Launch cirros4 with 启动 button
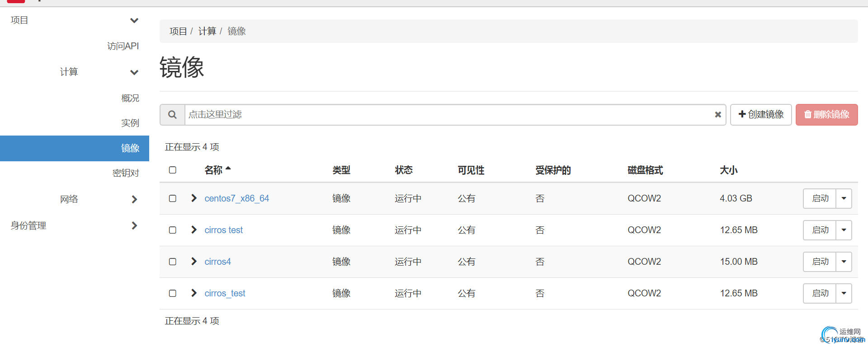The image size is (868, 347). (x=820, y=262)
